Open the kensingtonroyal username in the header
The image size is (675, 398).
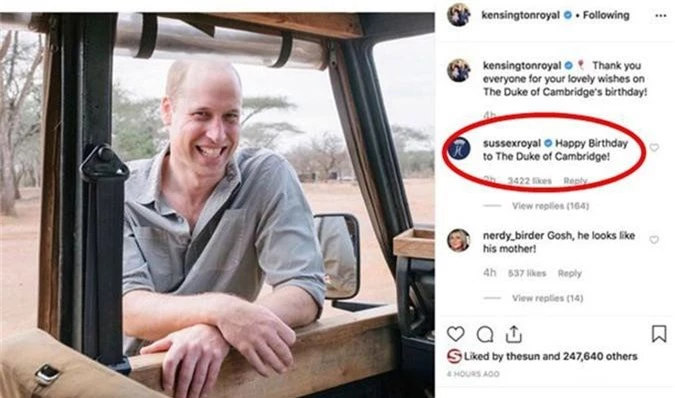click(520, 15)
